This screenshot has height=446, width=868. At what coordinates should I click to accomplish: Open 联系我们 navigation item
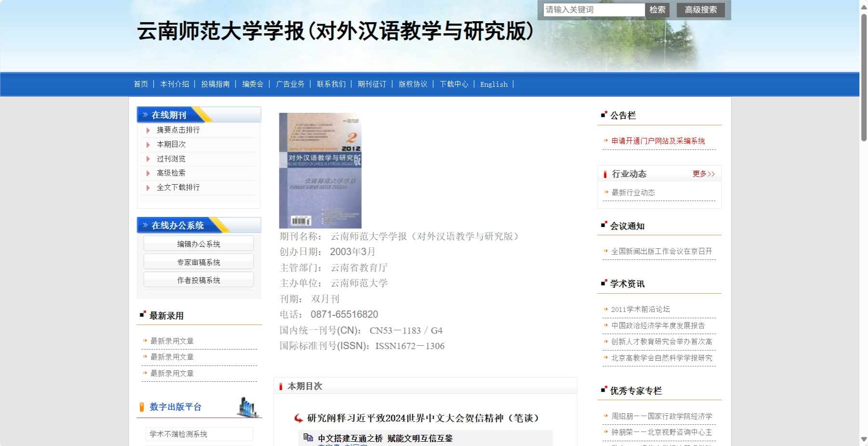tap(331, 84)
